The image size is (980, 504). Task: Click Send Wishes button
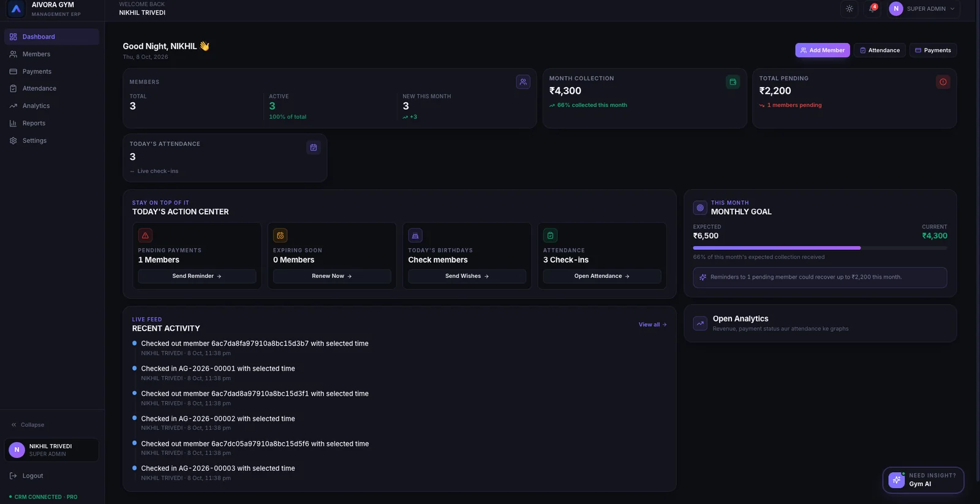[x=467, y=276]
